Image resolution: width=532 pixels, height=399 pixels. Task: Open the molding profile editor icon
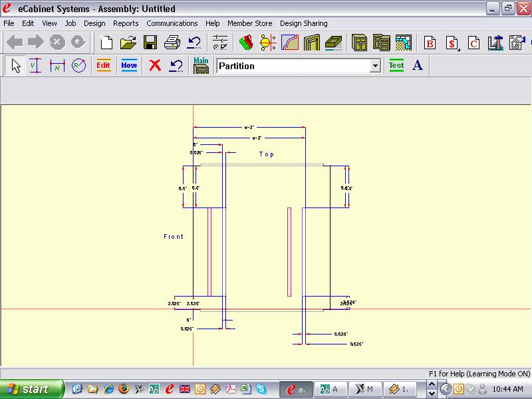290,43
